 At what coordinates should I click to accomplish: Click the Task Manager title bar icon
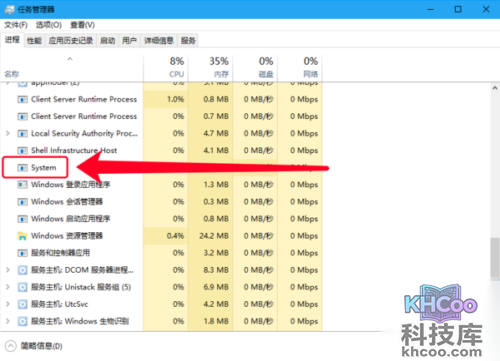pyautogui.click(x=10, y=9)
